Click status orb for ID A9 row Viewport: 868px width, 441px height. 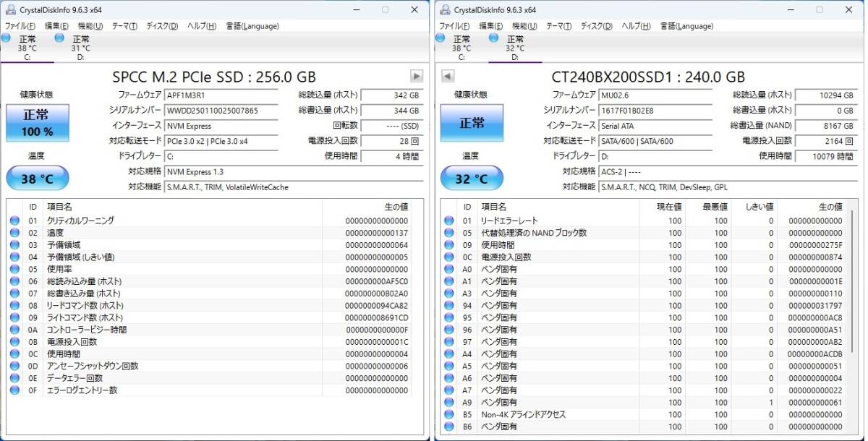(x=449, y=402)
